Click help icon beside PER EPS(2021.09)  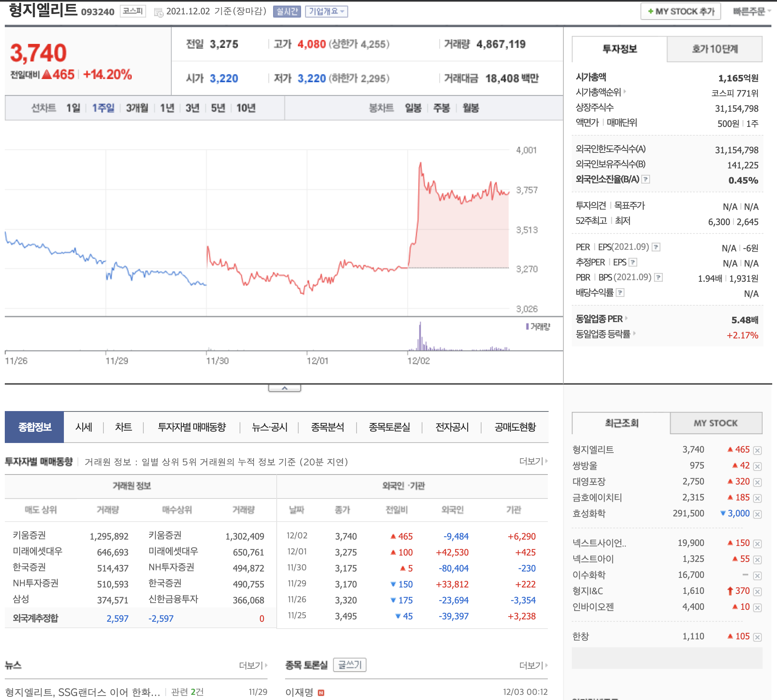point(656,247)
